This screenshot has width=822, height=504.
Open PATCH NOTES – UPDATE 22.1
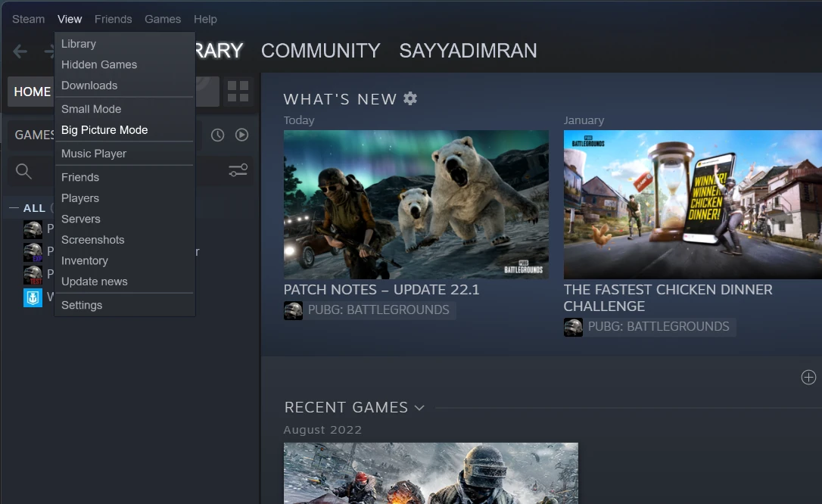pyautogui.click(x=382, y=289)
